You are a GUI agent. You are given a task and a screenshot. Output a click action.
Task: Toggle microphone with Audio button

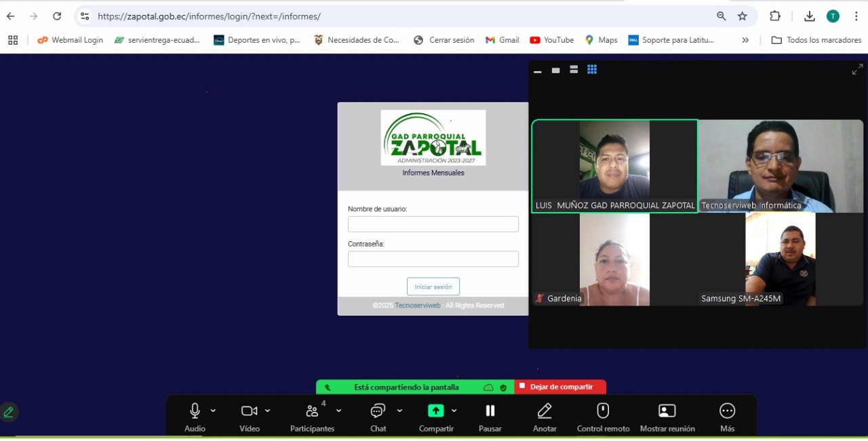pyautogui.click(x=195, y=411)
